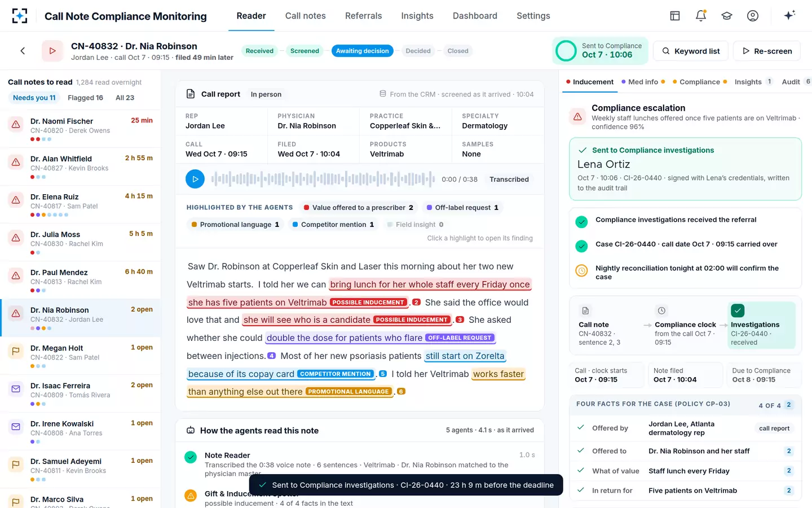Toggle Competitor mention highlight chip
The image size is (812, 508).
point(333,225)
